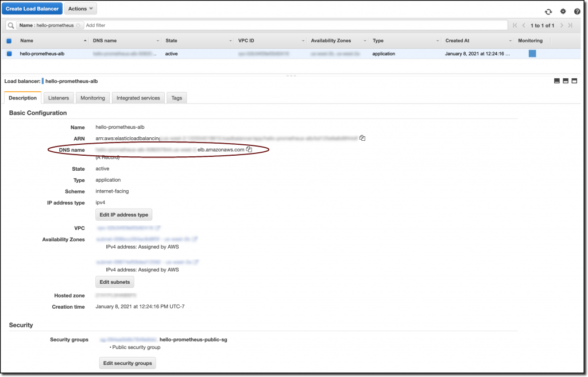Viewport: 588px width, 377px height.
Task: Open the Actions dropdown menu
Action: [x=80, y=8]
